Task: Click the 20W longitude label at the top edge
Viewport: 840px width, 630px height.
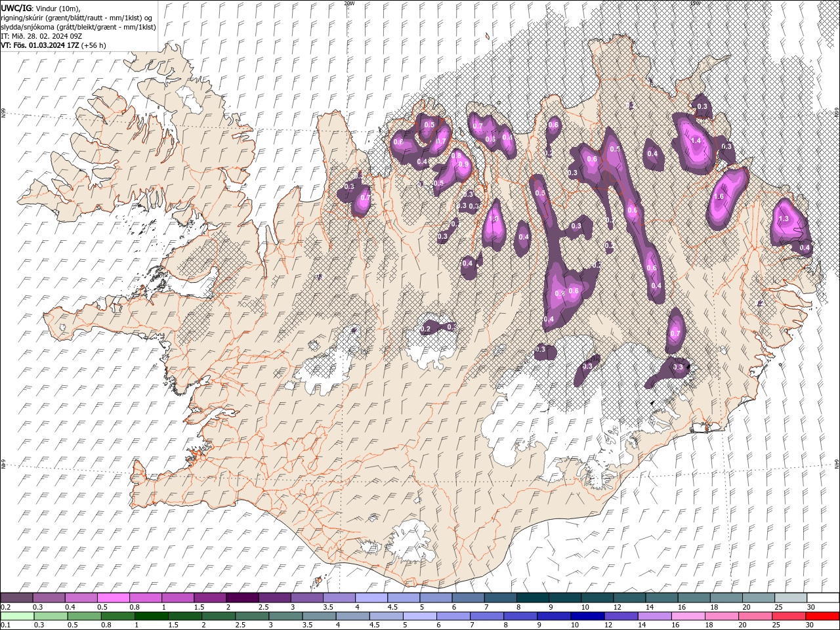Action: 349,3
